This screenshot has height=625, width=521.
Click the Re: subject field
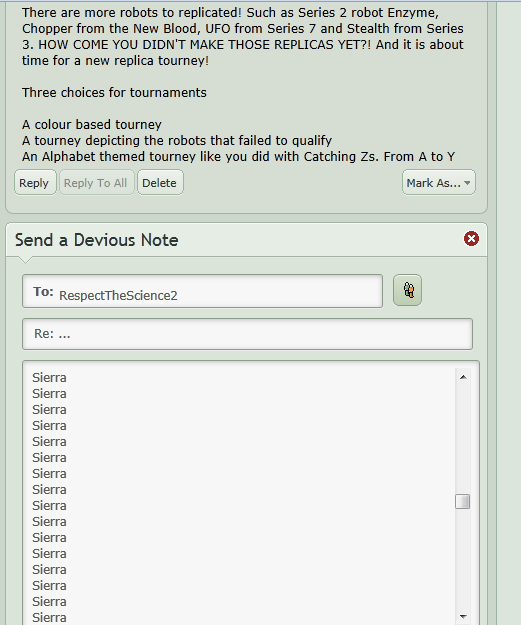(248, 334)
